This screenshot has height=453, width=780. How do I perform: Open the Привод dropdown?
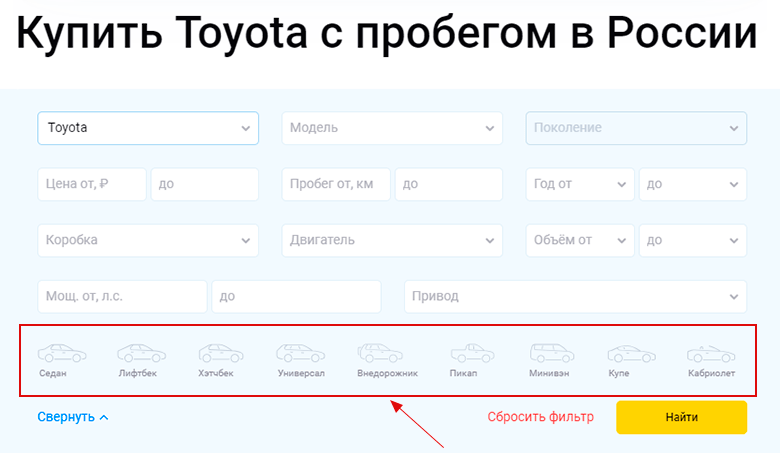click(x=576, y=297)
